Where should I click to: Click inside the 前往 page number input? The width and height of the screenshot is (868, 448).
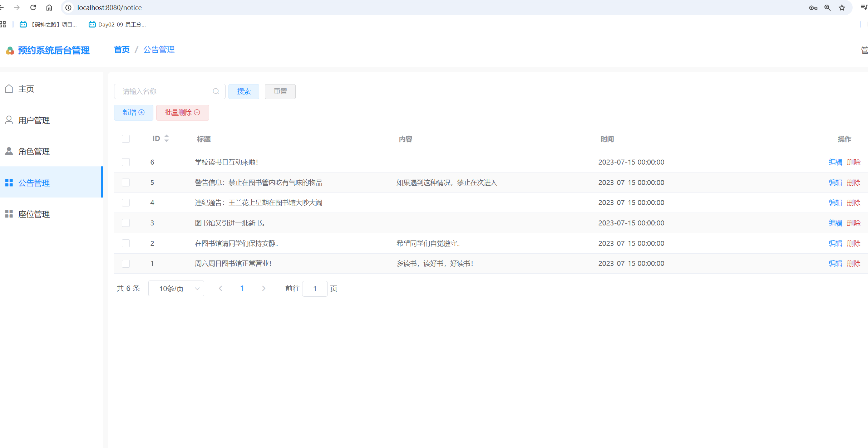tap(315, 288)
